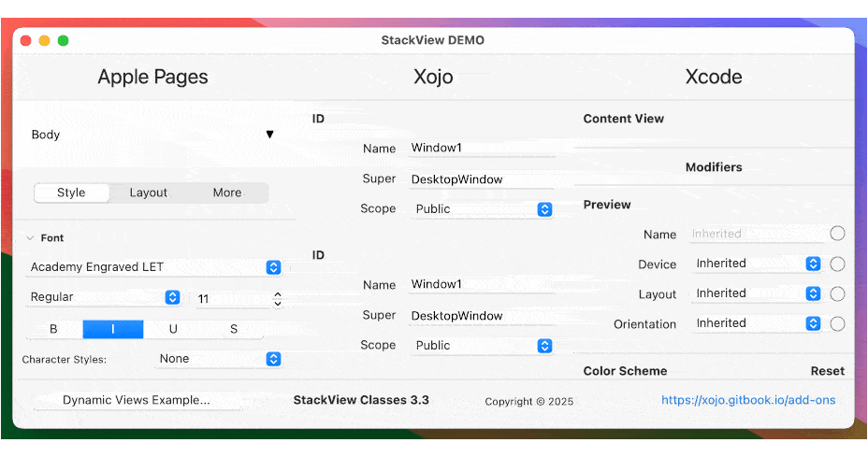Click the Xcode column heading
The width and height of the screenshot is (868, 457).
coord(714,77)
